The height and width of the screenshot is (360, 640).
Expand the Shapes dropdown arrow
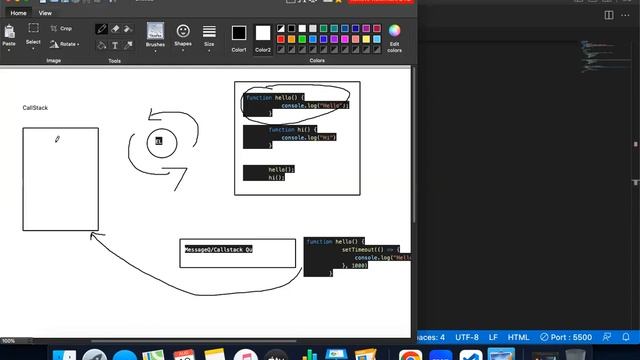pos(183,50)
